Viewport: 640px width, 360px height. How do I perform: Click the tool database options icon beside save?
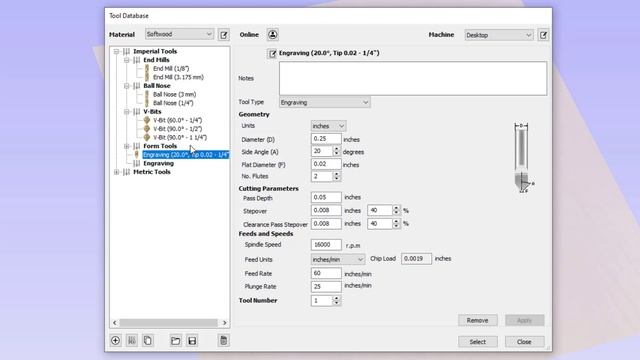coord(223,340)
